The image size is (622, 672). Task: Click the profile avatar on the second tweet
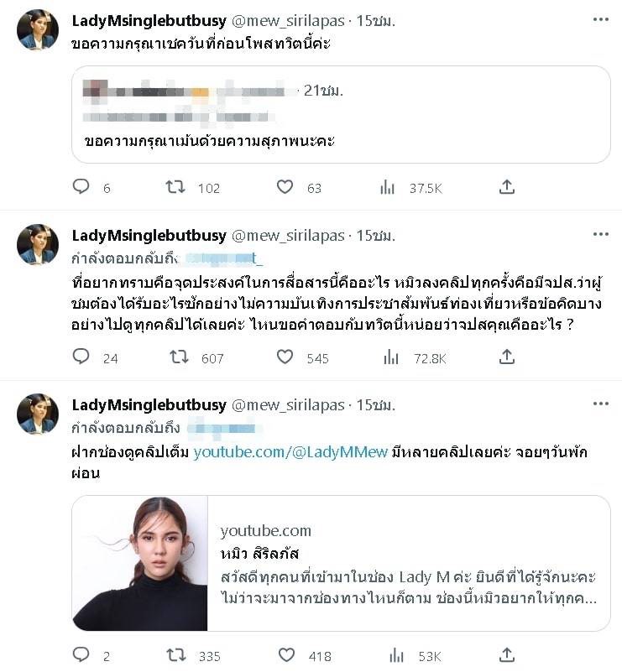pyautogui.click(x=38, y=244)
